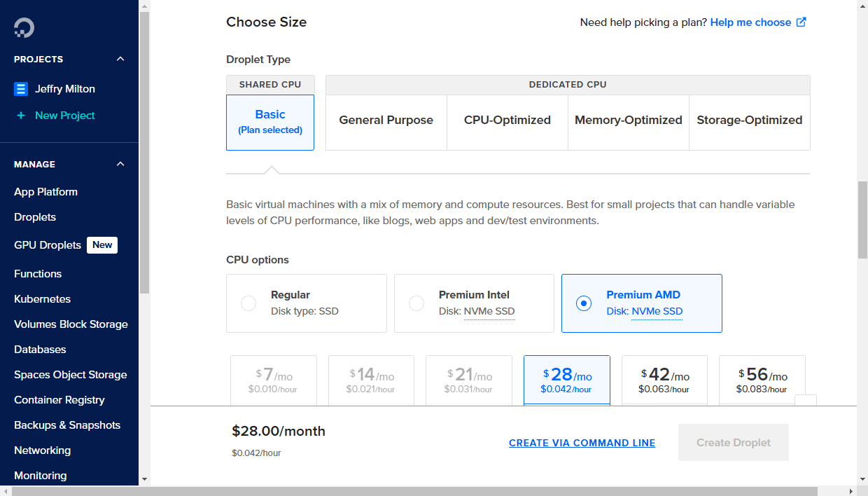The image size is (868, 496).
Task: Collapse the MANAGE section
Action: pyautogui.click(x=120, y=164)
